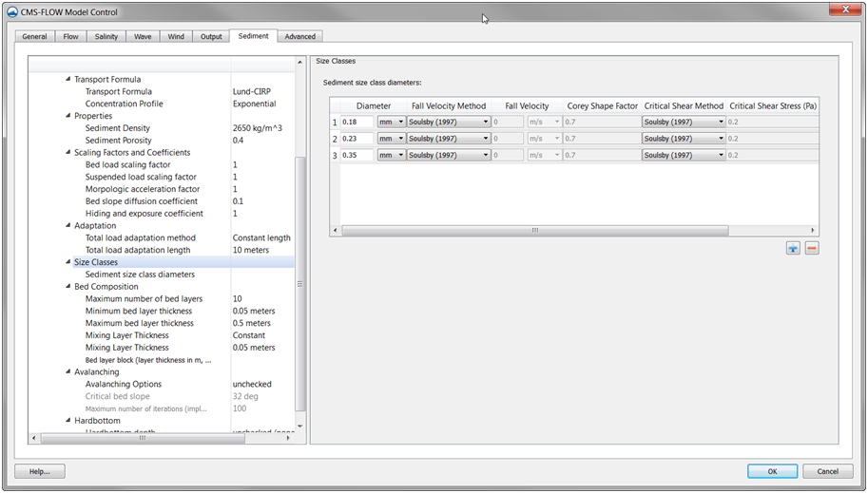Click the 0.23 diameter field
Image resolution: width=868 pixels, height=493 pixels.
click(x=357, y=139)
